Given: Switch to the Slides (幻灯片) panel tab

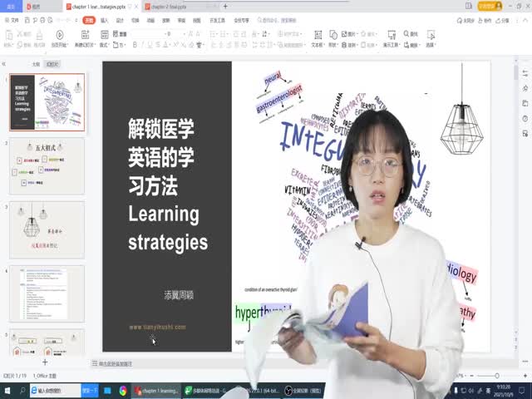Looking at the screenshot, I should click(x=52, y=64).
